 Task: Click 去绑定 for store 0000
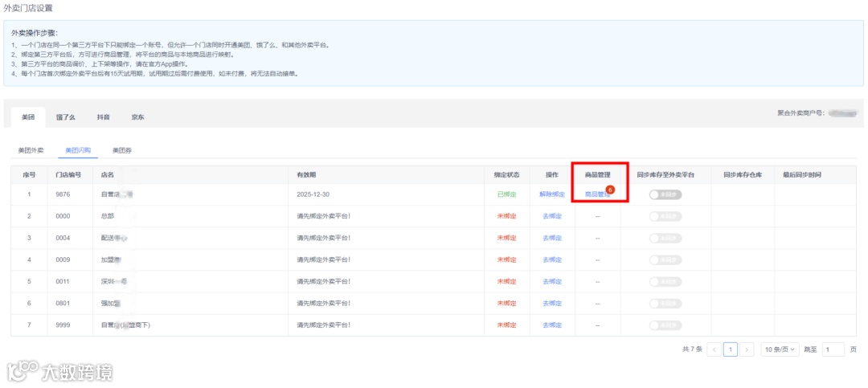[552, 216]
